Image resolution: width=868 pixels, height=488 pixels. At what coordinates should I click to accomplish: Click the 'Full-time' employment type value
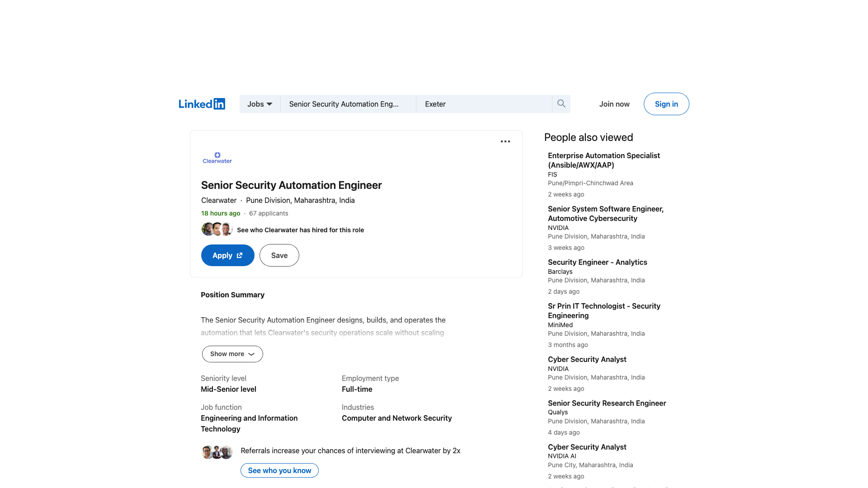pos(357,389)
